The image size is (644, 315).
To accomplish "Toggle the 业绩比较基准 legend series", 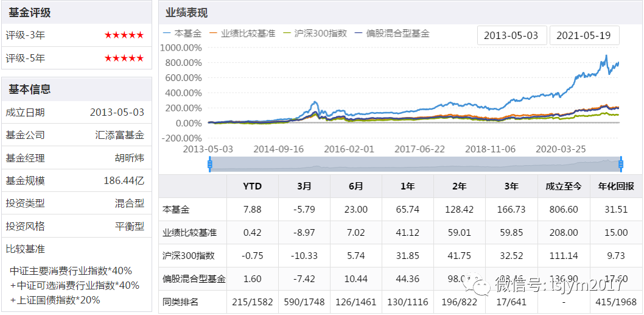I will (242, 34).
